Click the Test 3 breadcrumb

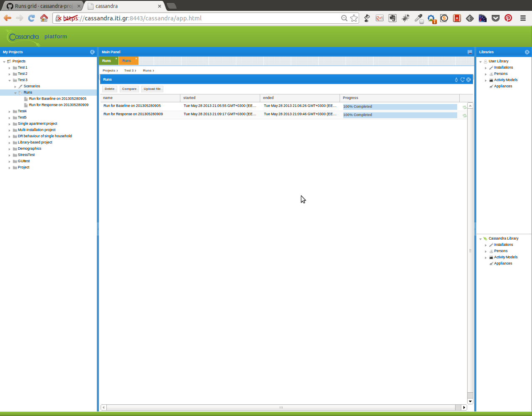129,71
